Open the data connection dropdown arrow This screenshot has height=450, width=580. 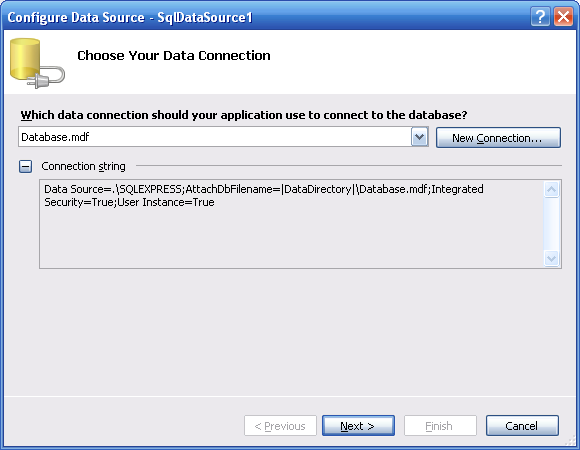[419, 137]
